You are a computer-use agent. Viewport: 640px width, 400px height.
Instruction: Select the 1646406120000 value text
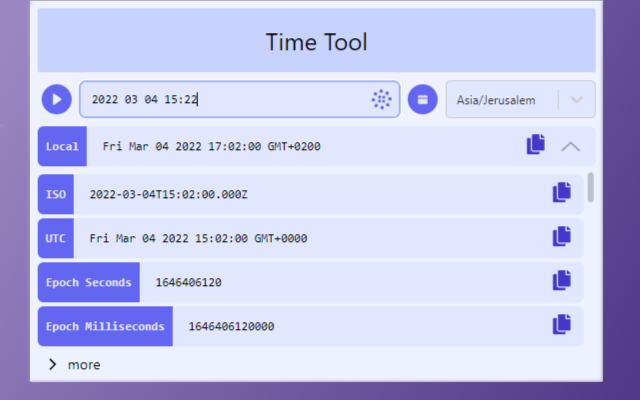[231, 327]
